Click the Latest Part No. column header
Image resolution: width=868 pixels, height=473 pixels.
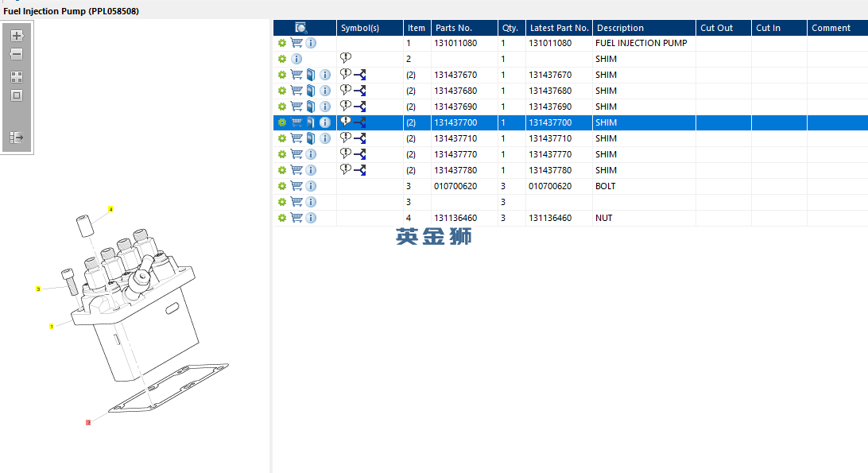tap(559, 28)
